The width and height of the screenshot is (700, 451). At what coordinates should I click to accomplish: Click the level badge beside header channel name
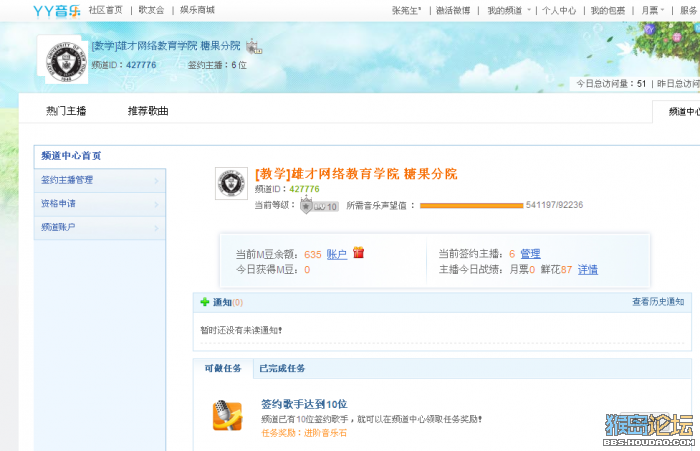click(x=254, y=46)
